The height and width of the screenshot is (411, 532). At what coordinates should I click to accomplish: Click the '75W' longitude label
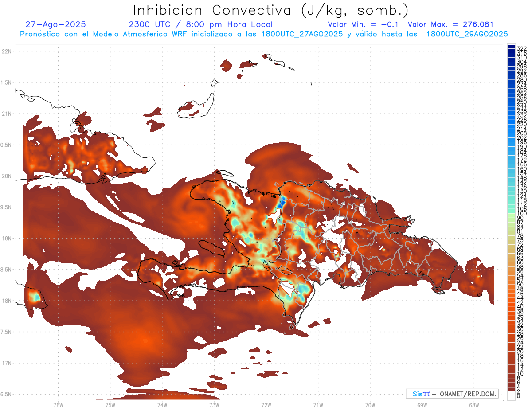[x=110, y=405]
